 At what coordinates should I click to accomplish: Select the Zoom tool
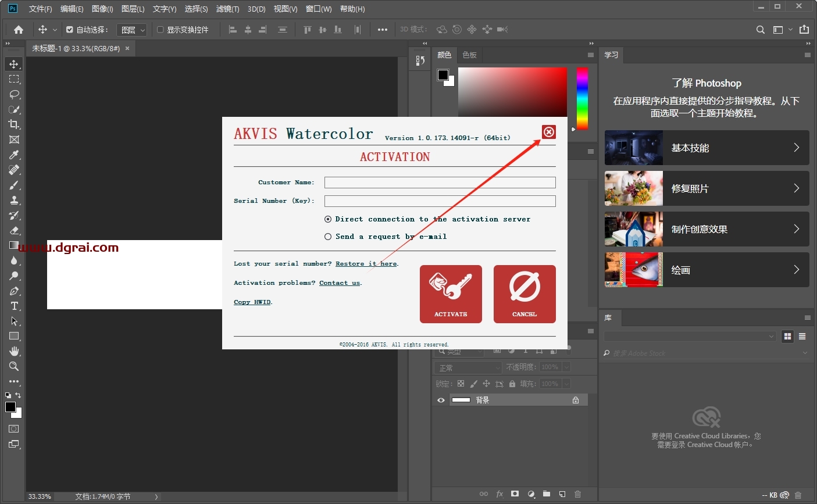pos(14,366)
